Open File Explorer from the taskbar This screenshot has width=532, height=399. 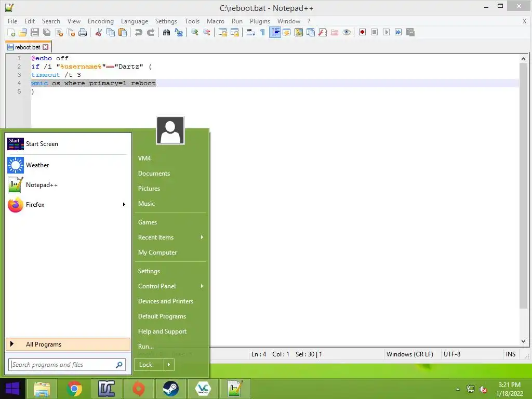42,389
